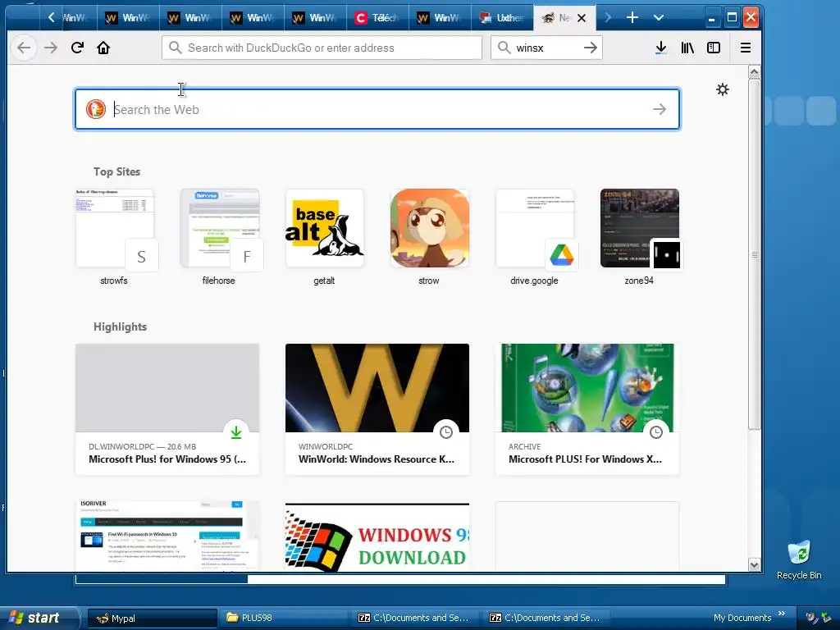Open Microsoft PLUS! For Windows X highlight
The image size is (840, 630).
pos(587,409)
